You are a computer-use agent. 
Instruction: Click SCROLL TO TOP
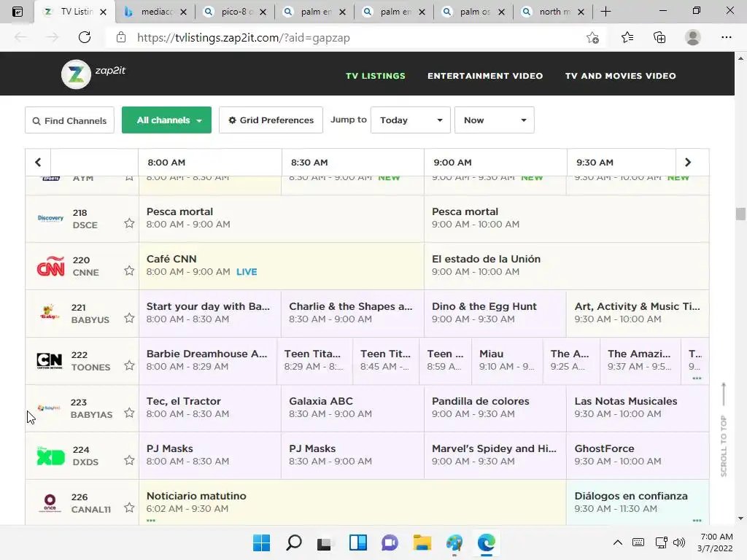pyautogui.click(x=724, y=429)
